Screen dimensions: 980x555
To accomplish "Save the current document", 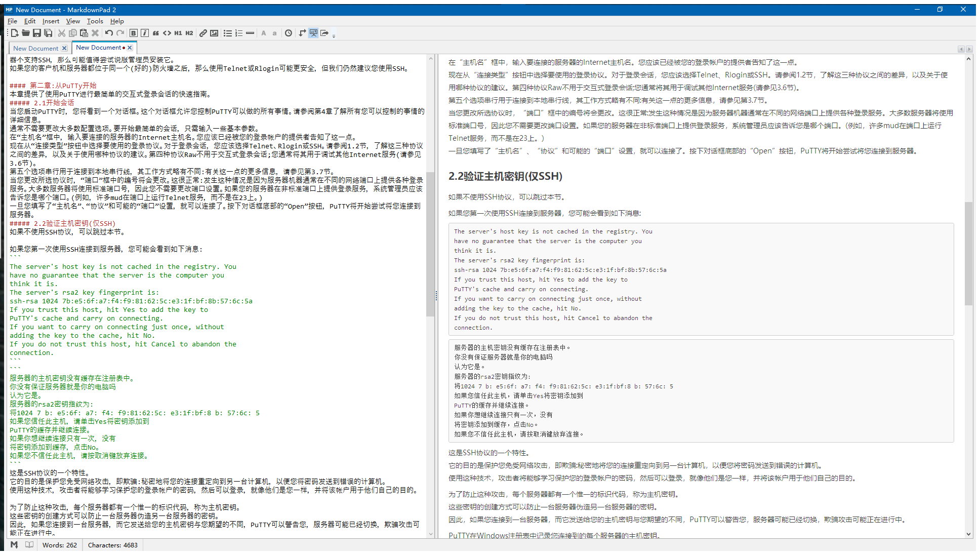I will pyautogui.click(x=37, y=33).
